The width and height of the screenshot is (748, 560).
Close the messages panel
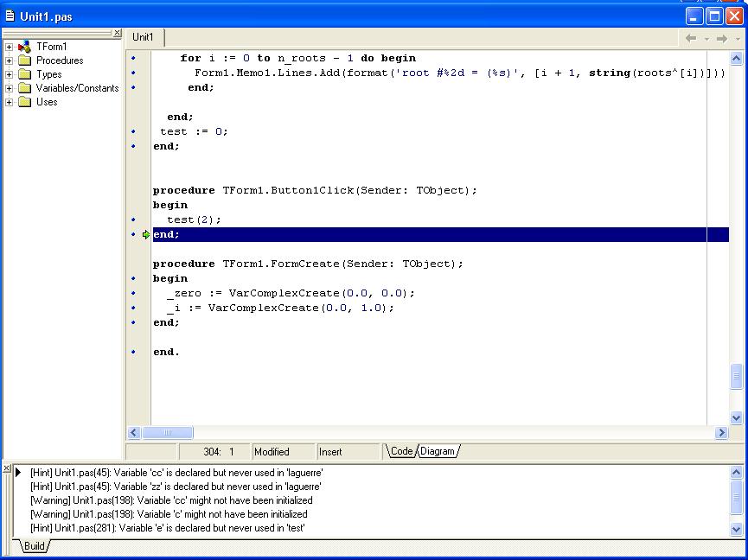(7, 468)
